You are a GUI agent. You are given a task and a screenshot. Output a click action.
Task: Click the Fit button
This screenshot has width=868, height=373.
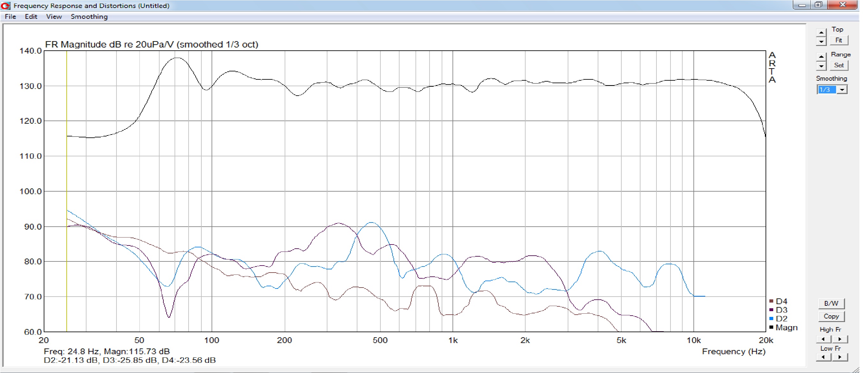[x=839, y=40]
